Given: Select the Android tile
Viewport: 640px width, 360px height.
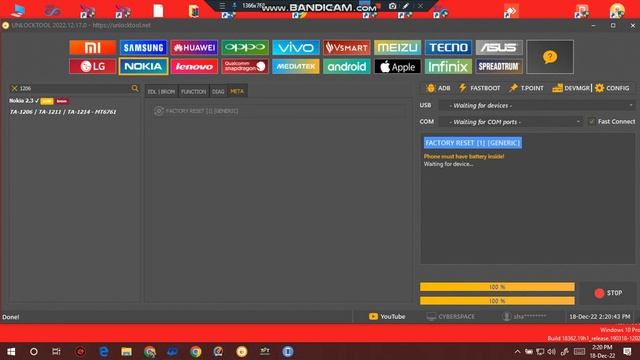Looking at the screenshot, I should point(347,67).
